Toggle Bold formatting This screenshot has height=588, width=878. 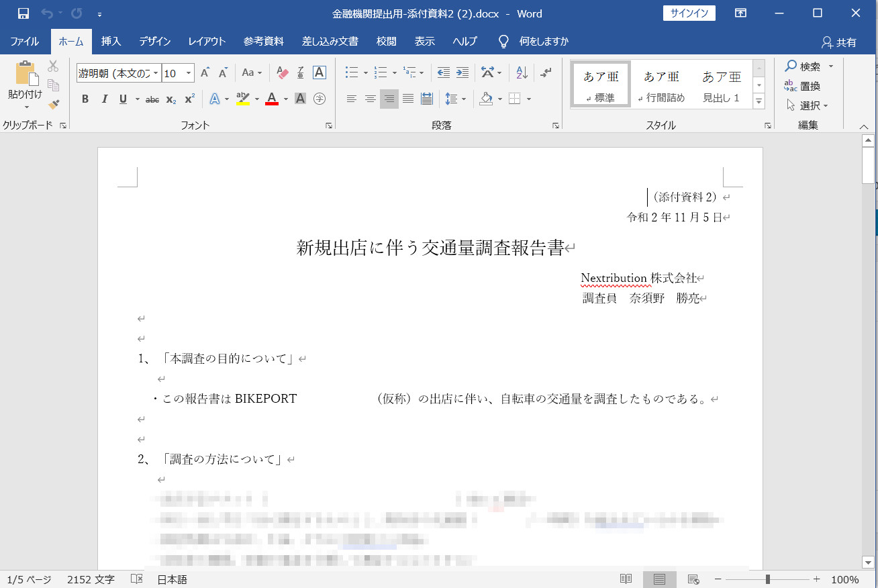click(85, 99)
